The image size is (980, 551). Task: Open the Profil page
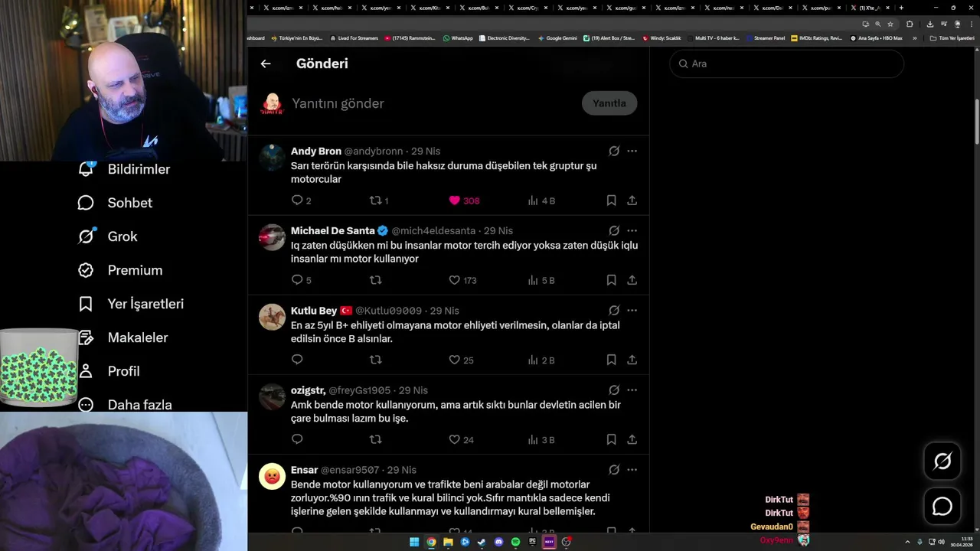109,371
